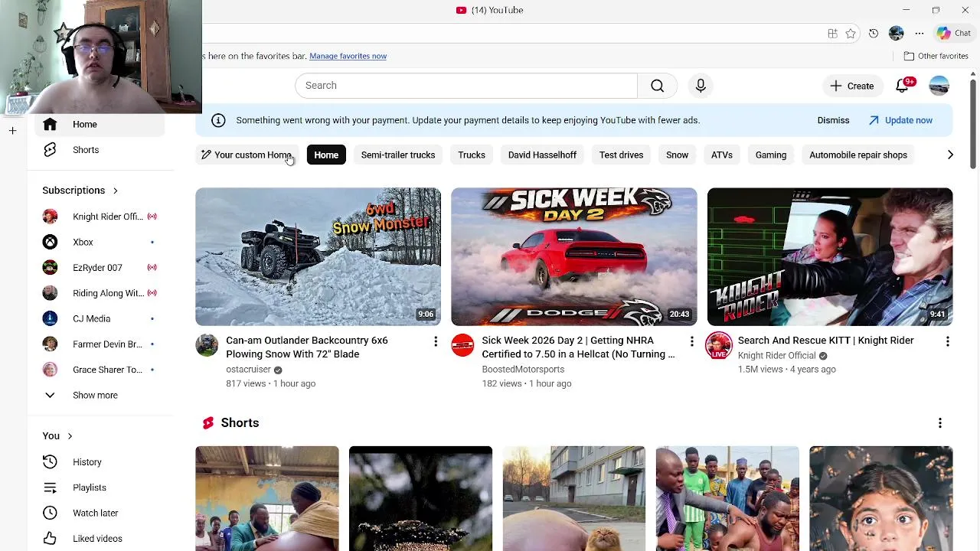Viewport: 980px width, 551px height.
Task: Open the Short showing a girl covered in bees
Action: click(881, 498)
